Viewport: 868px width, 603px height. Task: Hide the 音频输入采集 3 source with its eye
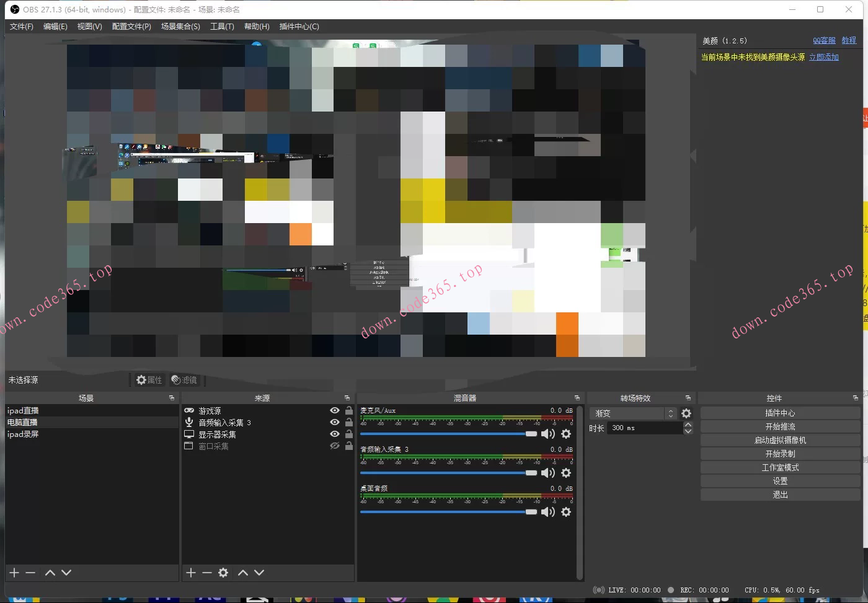[335, 422]
